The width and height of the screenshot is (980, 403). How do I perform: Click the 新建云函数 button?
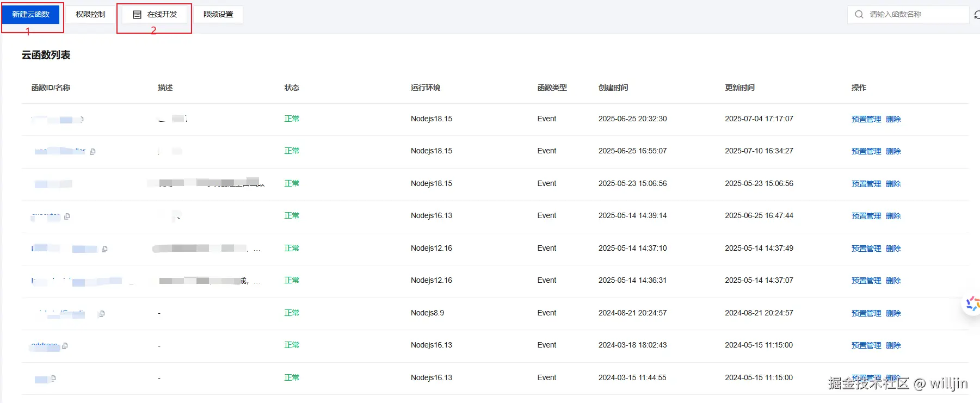click(31, 15)
